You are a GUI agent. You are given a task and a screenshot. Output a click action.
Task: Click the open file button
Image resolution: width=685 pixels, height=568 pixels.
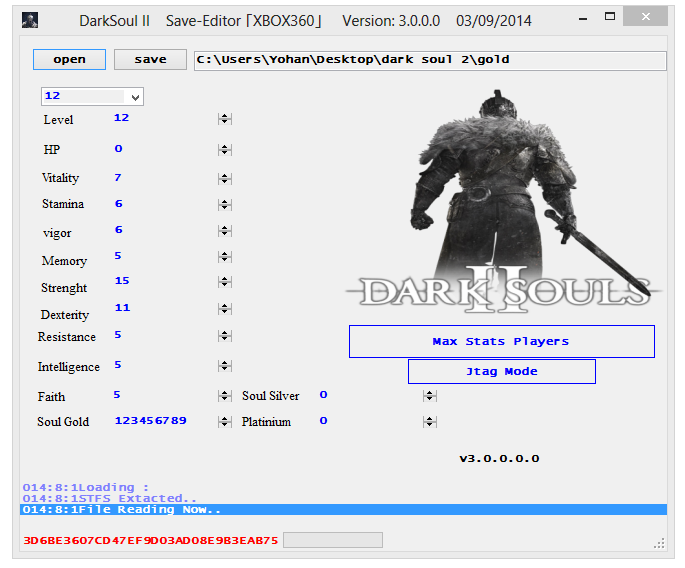(69, 60)
